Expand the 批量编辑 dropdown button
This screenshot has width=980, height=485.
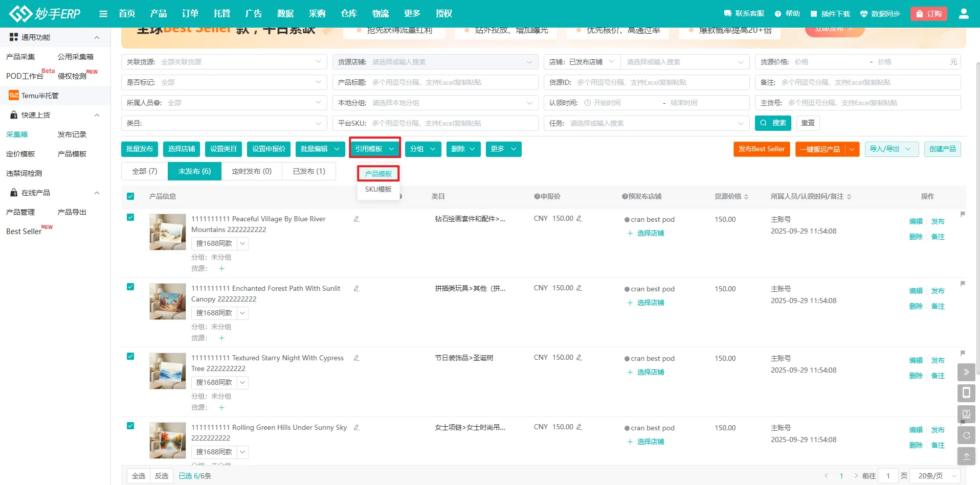320,149
